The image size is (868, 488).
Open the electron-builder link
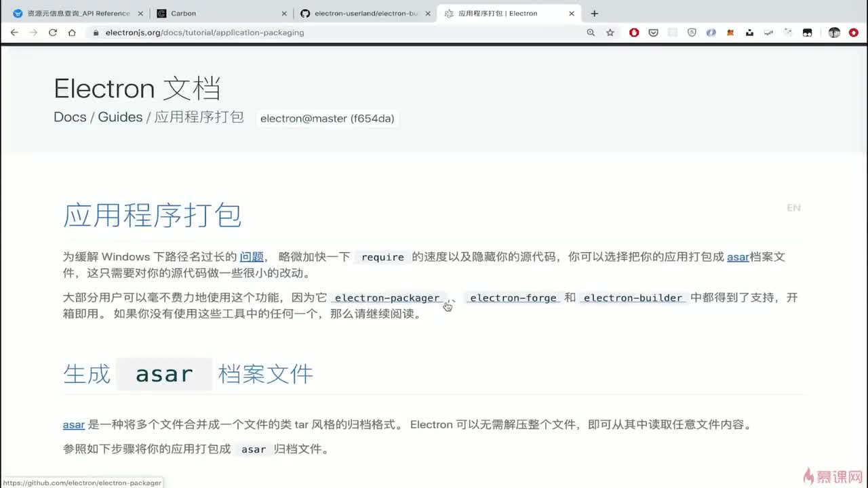click(633, 298)
